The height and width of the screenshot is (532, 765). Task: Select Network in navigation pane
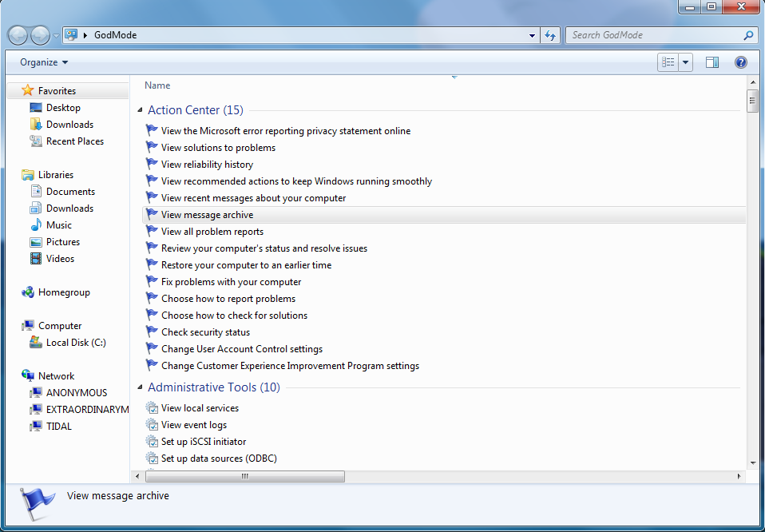(56, 375)
